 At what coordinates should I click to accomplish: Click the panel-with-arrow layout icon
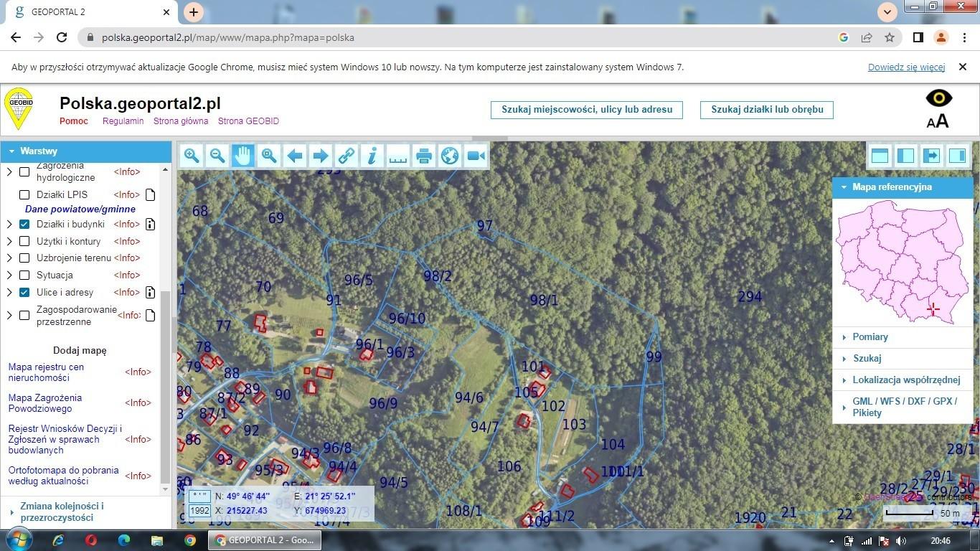pos(931,156)
